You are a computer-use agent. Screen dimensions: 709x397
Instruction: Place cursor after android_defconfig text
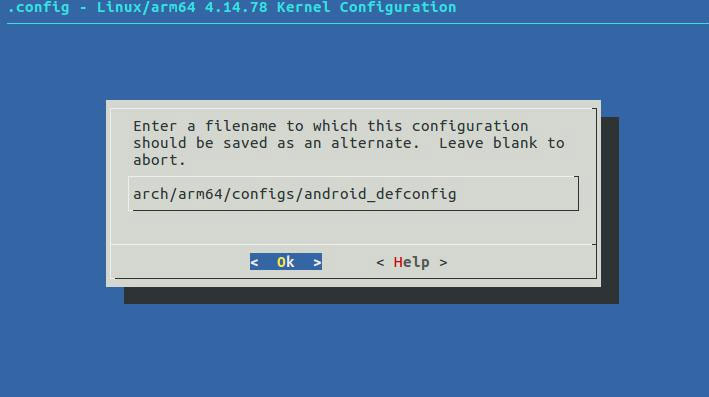[x=458, y=194]
